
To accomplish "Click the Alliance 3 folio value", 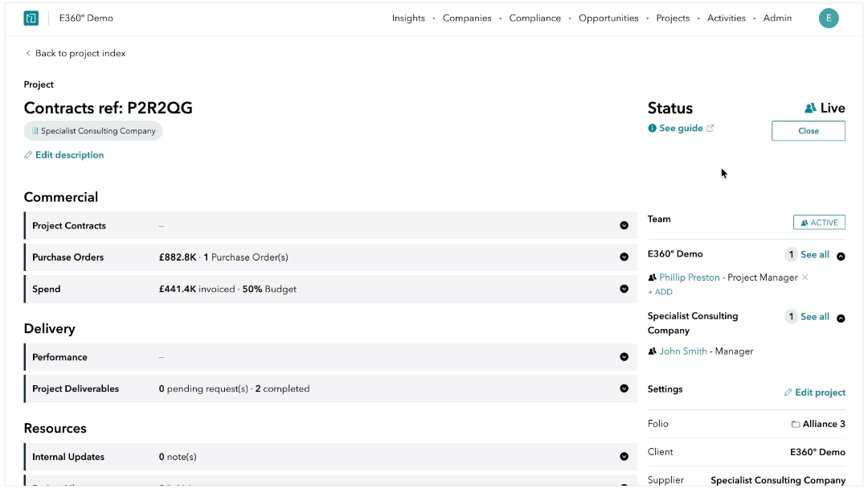I will click(x=824, y=424).
